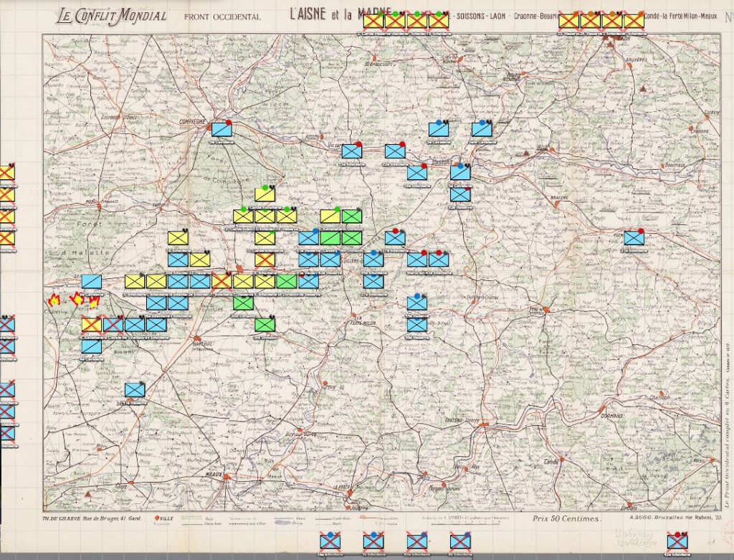Click the 'Le Conflit Mondial' map title

112,16
